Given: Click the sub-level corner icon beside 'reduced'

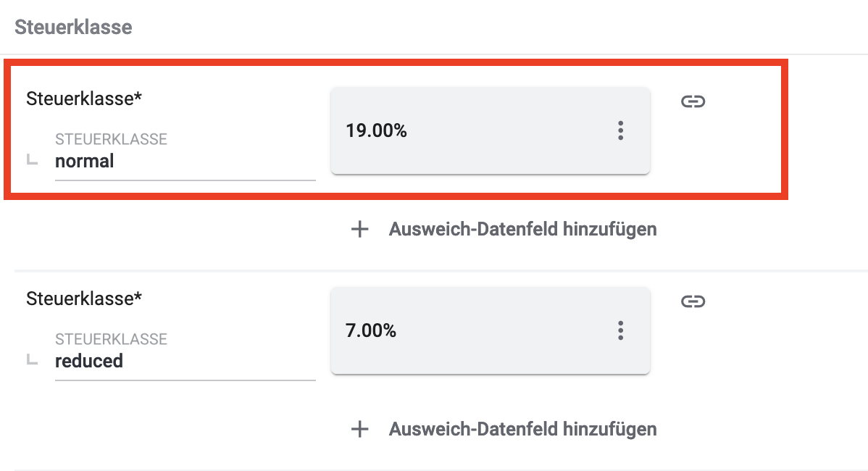Looking at the screenshot, I should pyautogui.click(x=32, y=360).
